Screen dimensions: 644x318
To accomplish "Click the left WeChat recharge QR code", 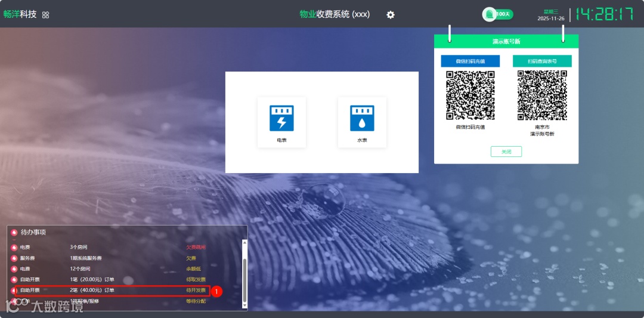I will (x=470, y=95).
